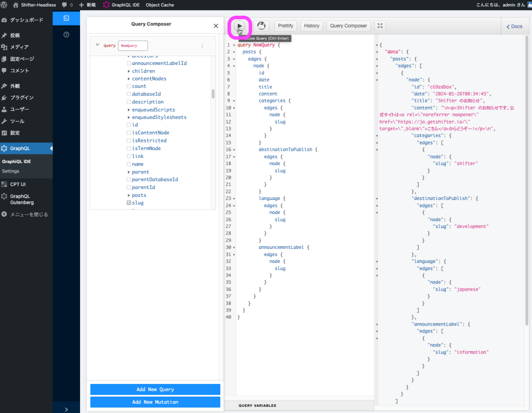The width and height of the screenshot is (532, 413).
Task: Toggle Query Composer from toolbar
Action: pos(349,26)
